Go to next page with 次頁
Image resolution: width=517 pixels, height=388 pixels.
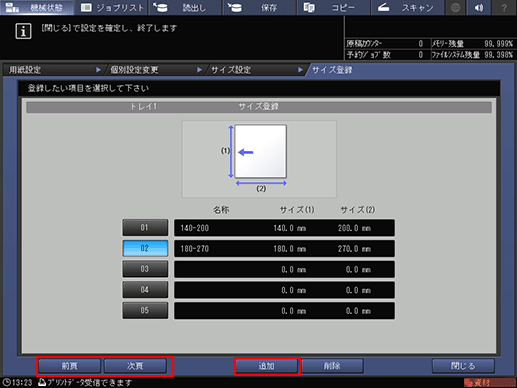click(135, 366)
